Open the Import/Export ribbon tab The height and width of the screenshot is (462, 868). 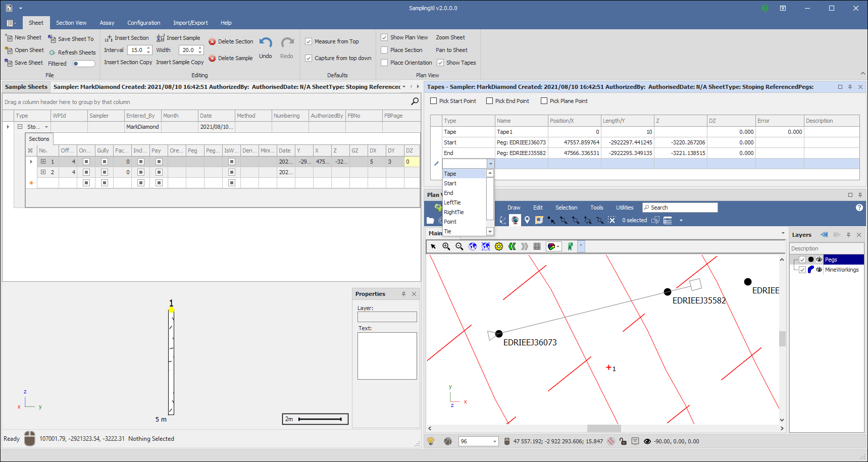pos(190,23)
